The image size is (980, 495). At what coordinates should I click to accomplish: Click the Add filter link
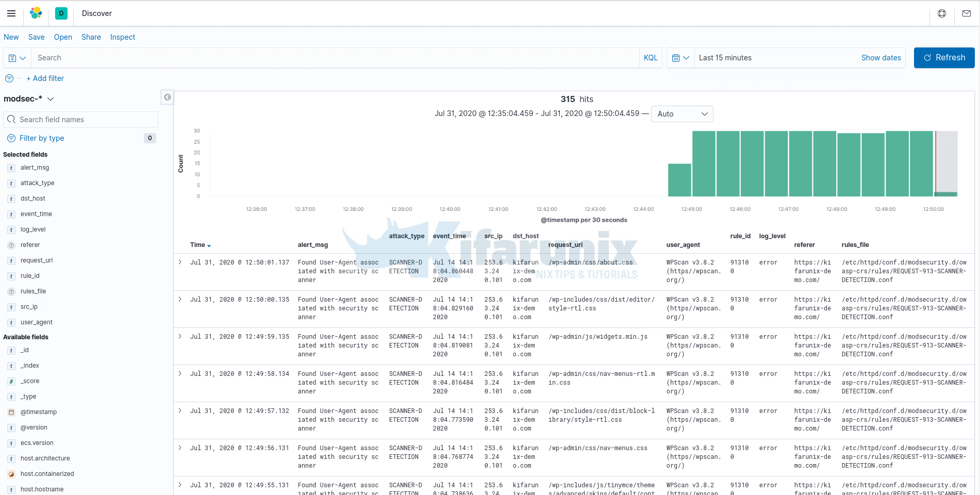(x=45, y=78)
